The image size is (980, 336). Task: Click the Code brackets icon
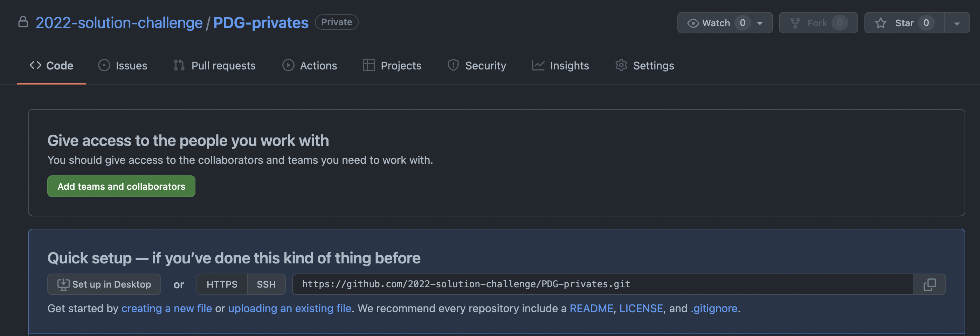(x=35, y=65)
